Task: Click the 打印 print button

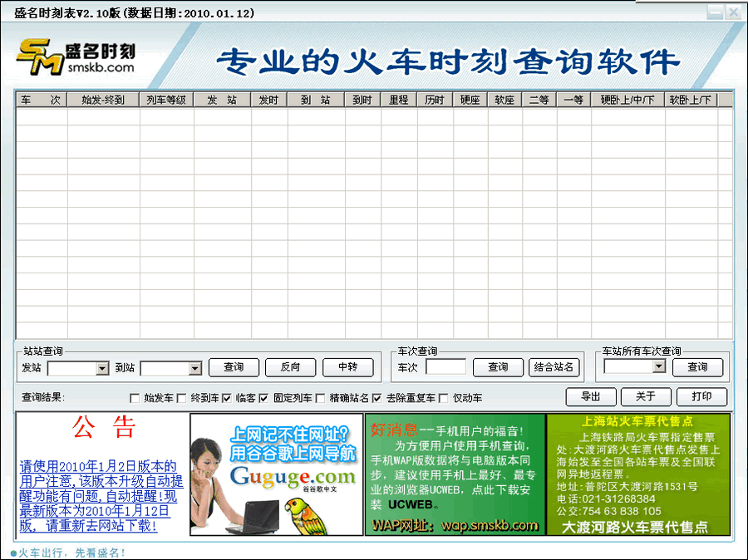Action: click(x=701, y=397)
